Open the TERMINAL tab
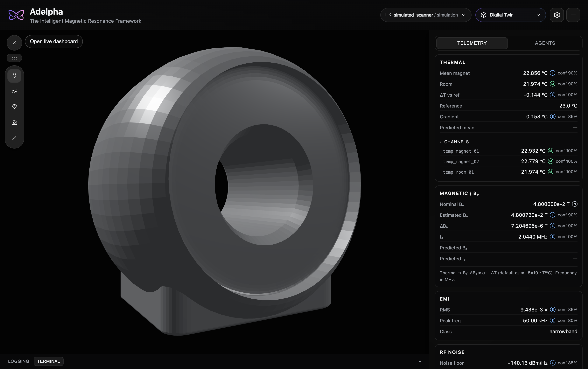Screen dimensions: 588x369 [x=48, y=361]
